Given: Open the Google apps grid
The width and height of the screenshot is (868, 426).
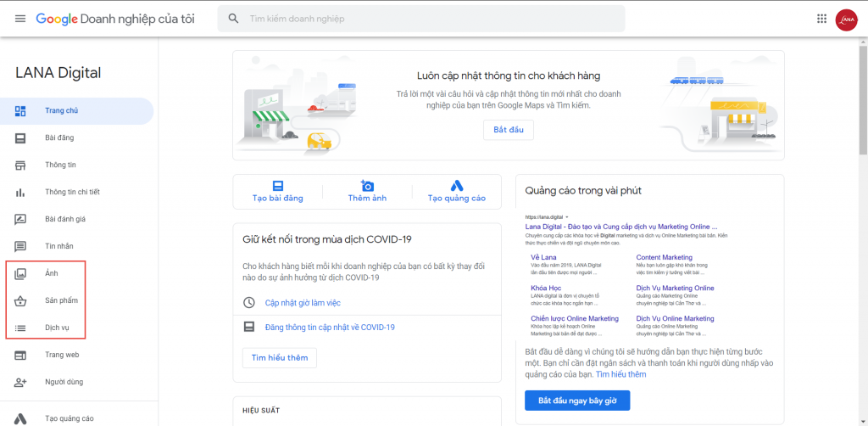Looking at the screenshot, I should click(821, 19).
